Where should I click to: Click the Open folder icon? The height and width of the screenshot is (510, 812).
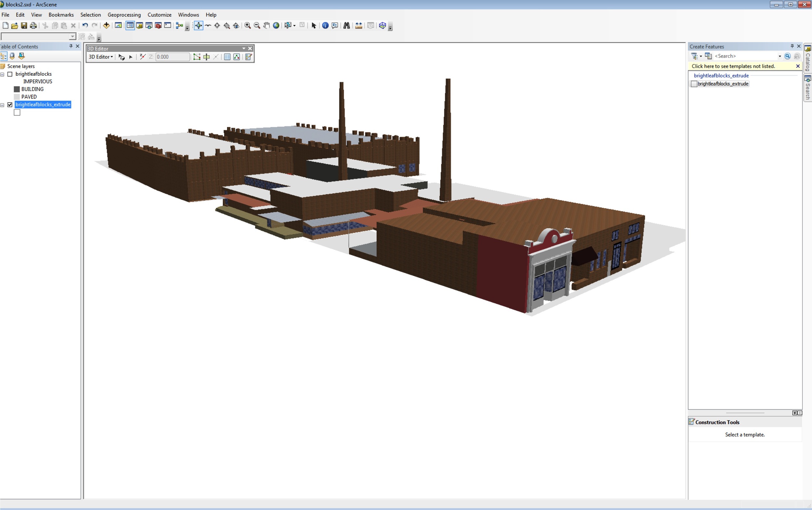tap(15, 26)
